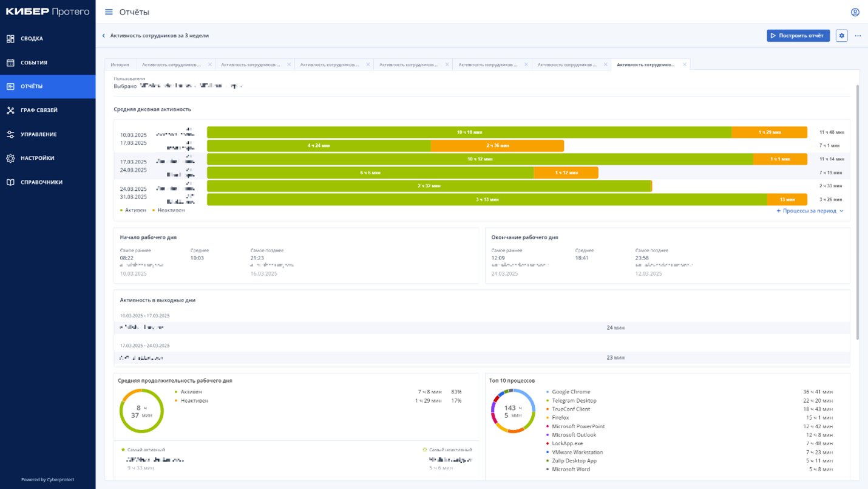
Task: Open the three-dot more options menu
Action: [858, 36]
